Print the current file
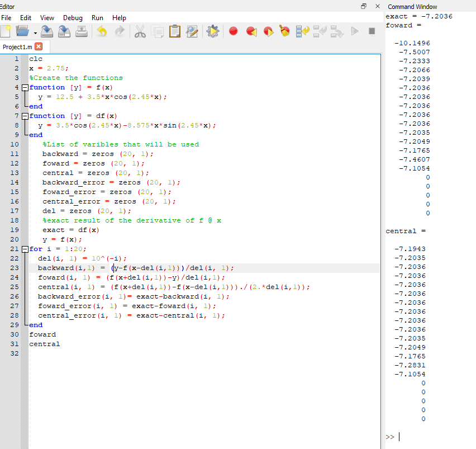Screen dimensions: 476x449 tap(82, 32)
